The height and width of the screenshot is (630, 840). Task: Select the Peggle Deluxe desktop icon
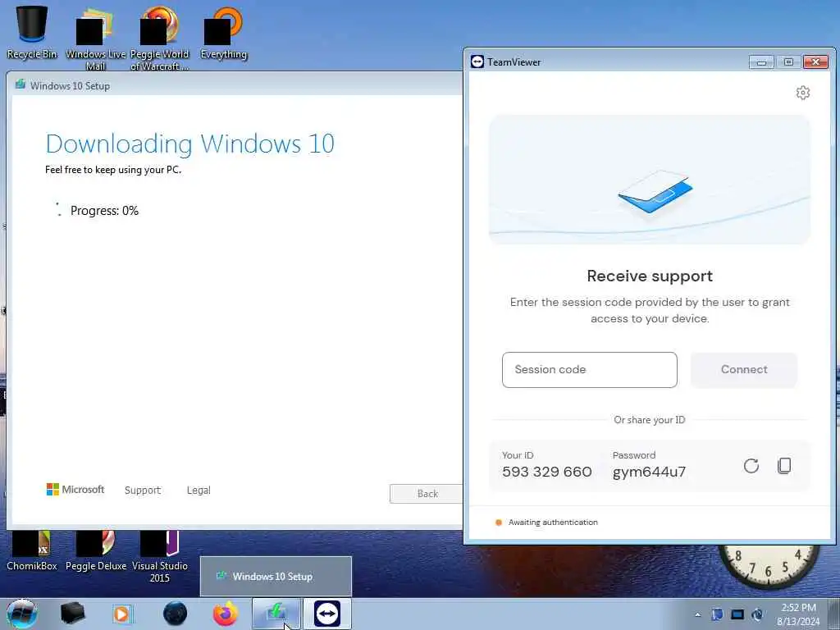pyautogui.click(x=95, y=550)
